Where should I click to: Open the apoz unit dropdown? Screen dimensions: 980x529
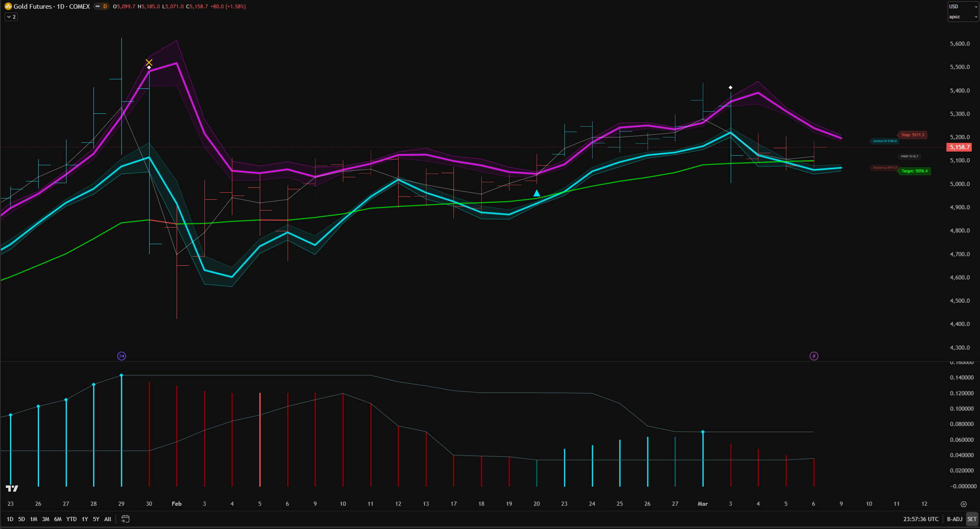click(x=963, y=17)
